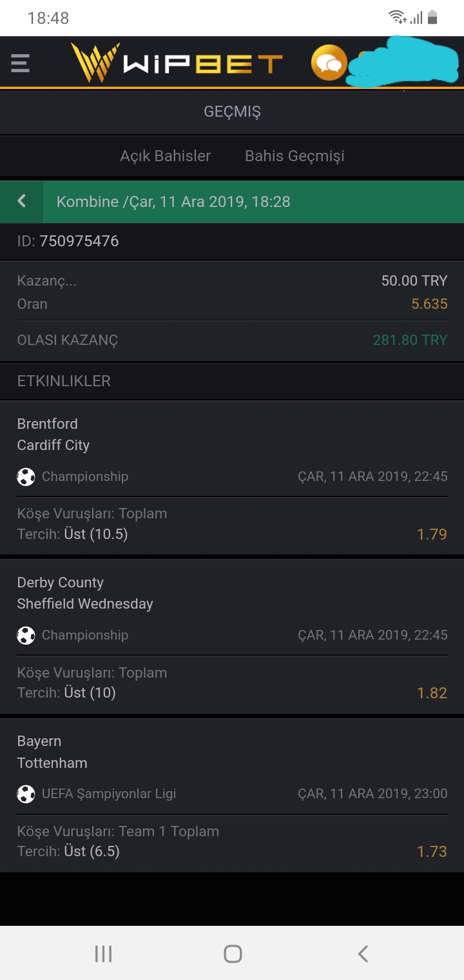Open Derby County vs Sheffield Wednesday event
Viewport: 464px width, 980px height.
pyautogui.click(x=232, y=636)
